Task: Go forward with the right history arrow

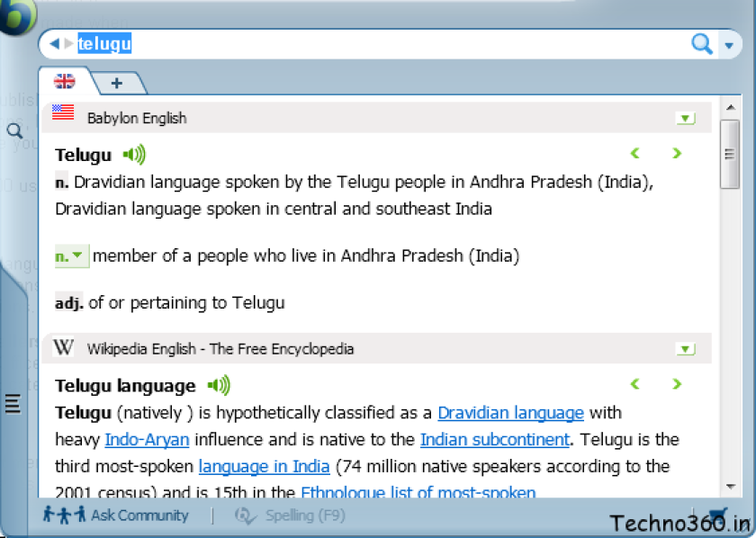Action: pos(69,44)
